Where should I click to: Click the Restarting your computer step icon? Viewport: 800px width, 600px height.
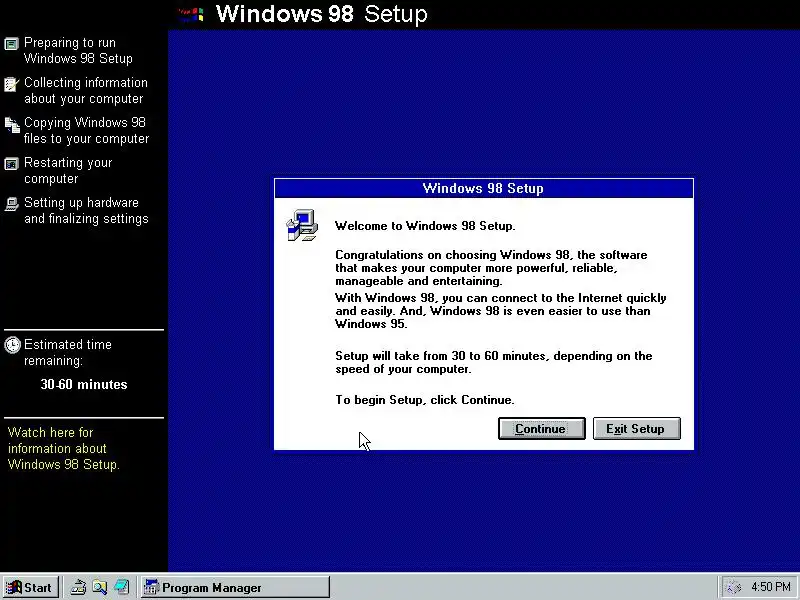click(x=11, y=164)
